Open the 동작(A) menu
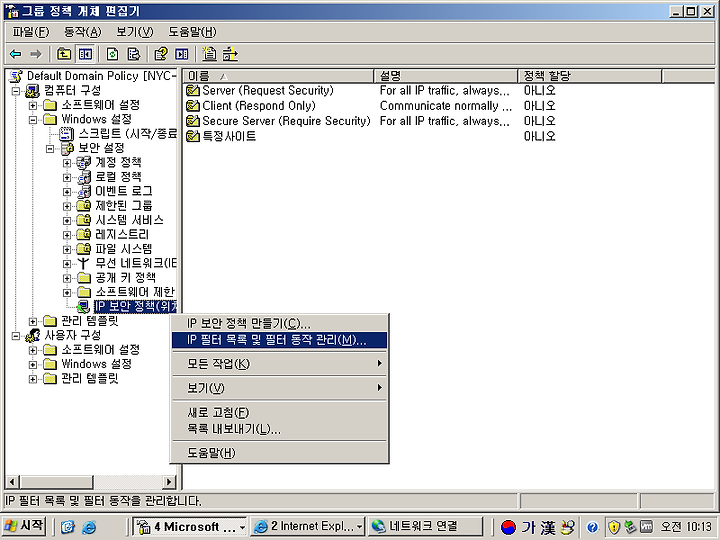 pos(83,32)
